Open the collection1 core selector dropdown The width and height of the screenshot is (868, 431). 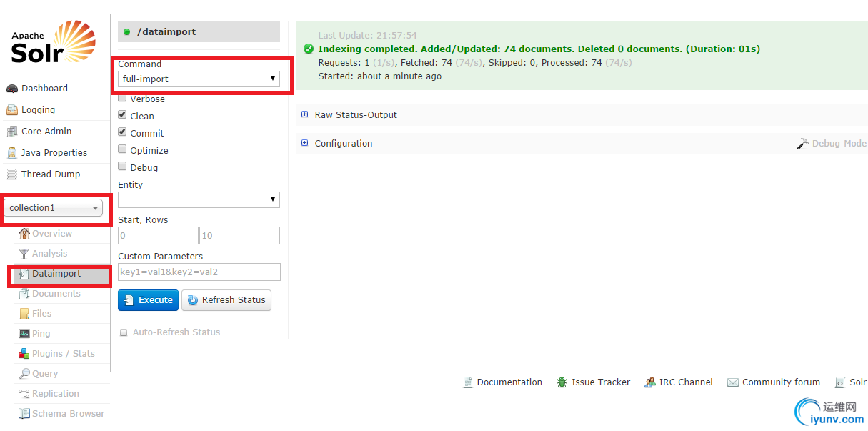click(54, 208)
